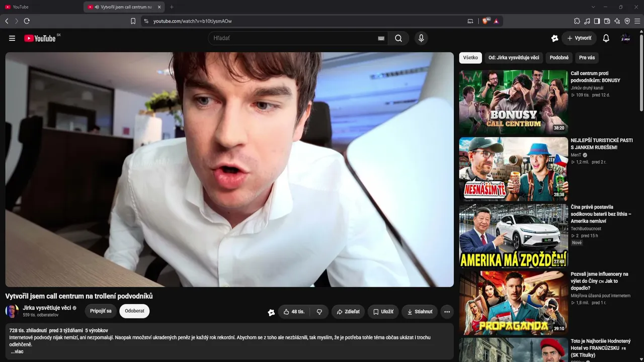This screenshot has width=644, height=362.
Task: Open title 'Čína právě postavila sodíkovou baterii'
Action: tap(601, 214)
